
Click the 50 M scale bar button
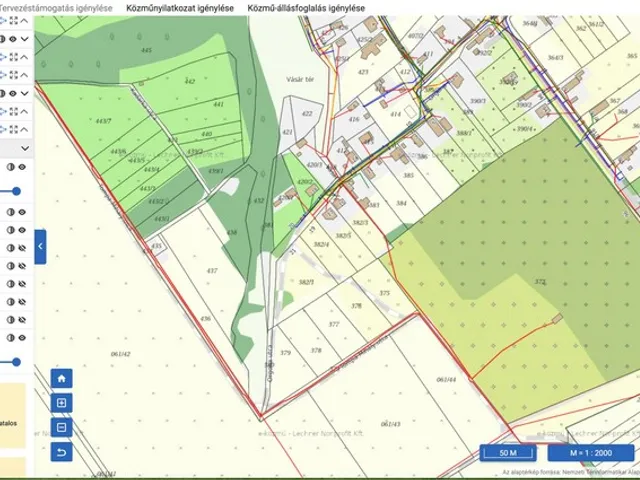(507, 452)
